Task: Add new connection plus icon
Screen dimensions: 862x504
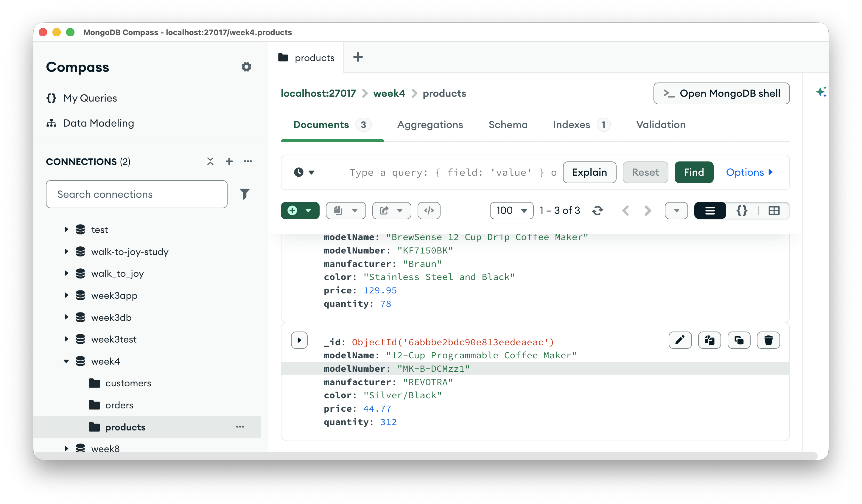Action: click(229, 161)
